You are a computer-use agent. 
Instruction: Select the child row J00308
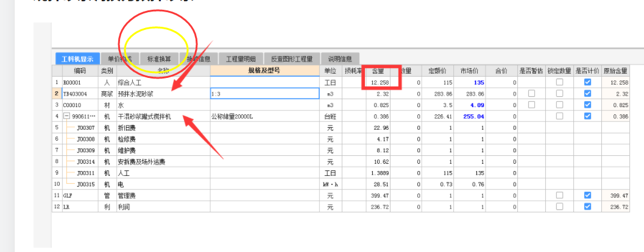coord(87,139)
